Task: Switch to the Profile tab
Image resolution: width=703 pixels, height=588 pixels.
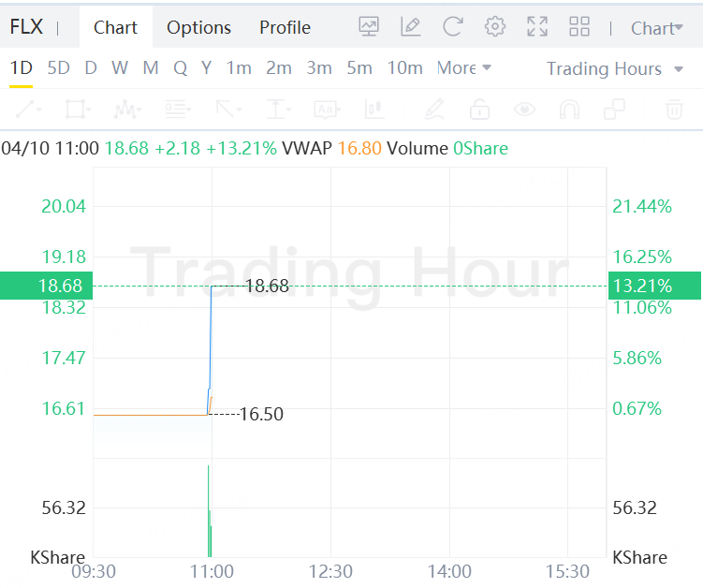Action: 286,27
